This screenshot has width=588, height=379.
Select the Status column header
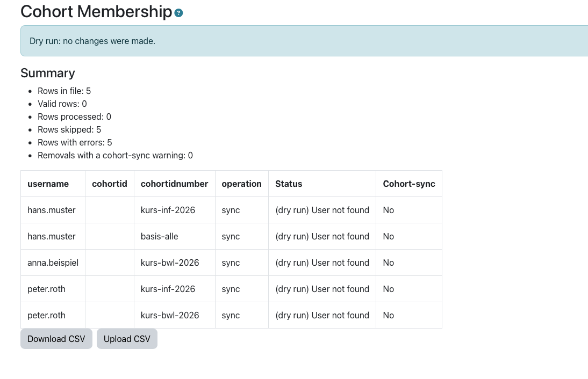coord(289,184)
